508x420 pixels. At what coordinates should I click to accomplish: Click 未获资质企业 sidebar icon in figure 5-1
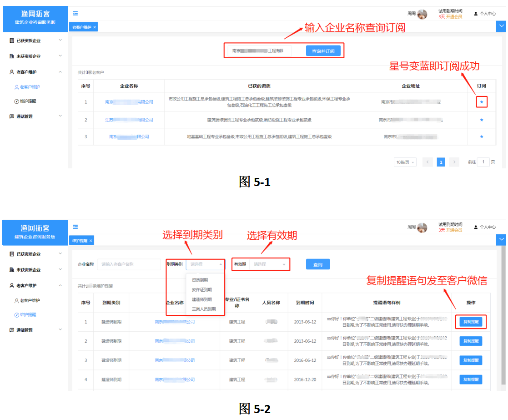pos(12,56)
